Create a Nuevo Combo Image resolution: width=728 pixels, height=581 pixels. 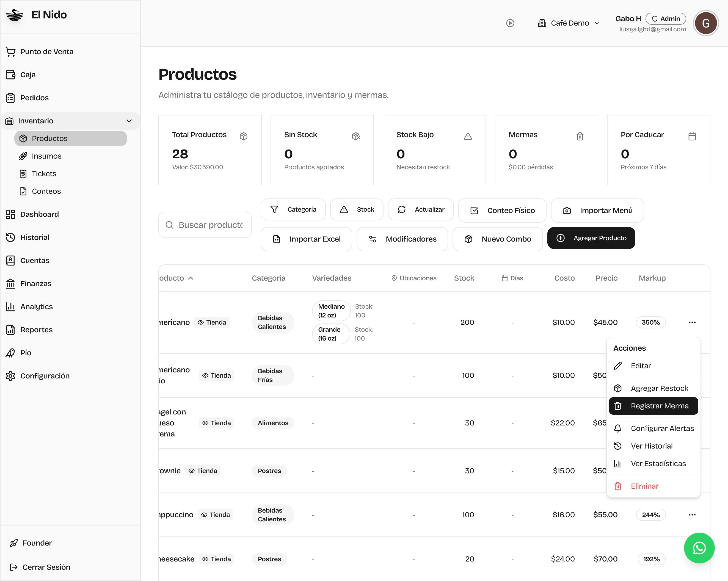pos(497,239)
